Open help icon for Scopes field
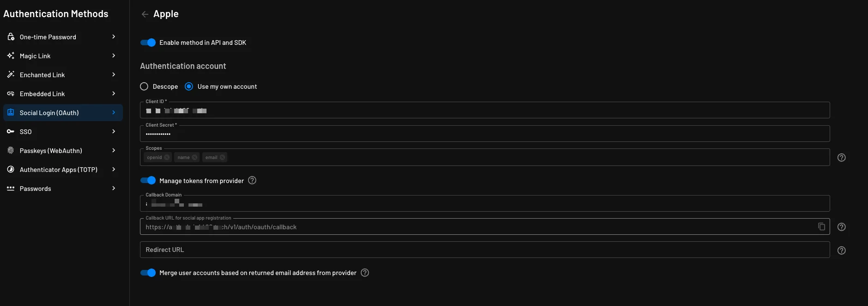The width and height of the screenshot is (868, 306). coord(841,158)
